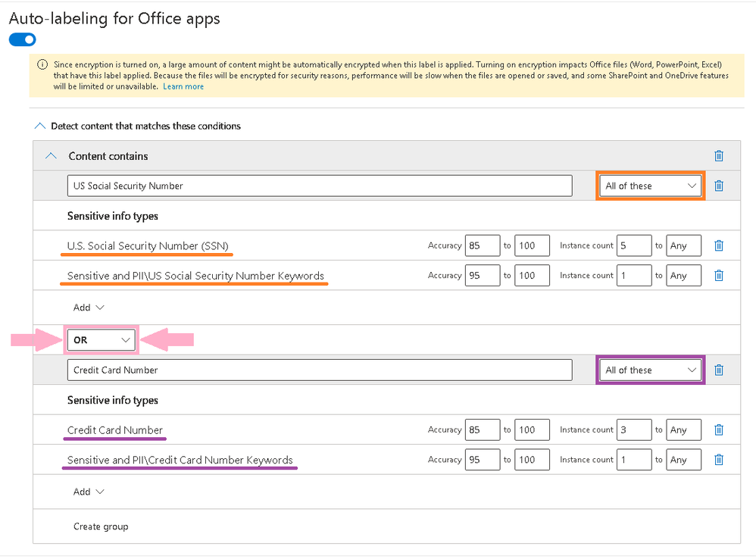Open Add menu under SSN sensitive info types
This screenshot has width=756, height=559.
pos(88,308)
